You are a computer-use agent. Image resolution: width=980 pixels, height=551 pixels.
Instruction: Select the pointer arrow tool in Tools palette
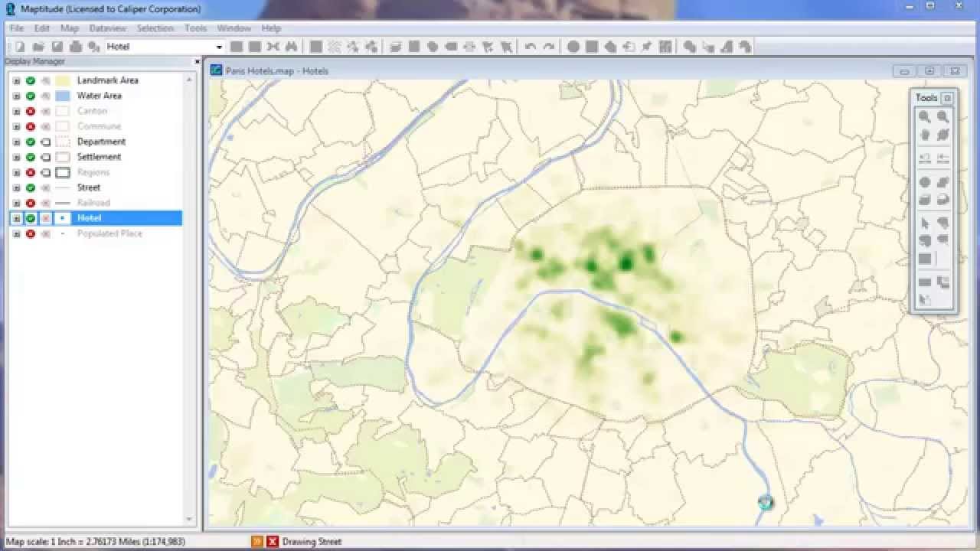[x=925, y=223]
